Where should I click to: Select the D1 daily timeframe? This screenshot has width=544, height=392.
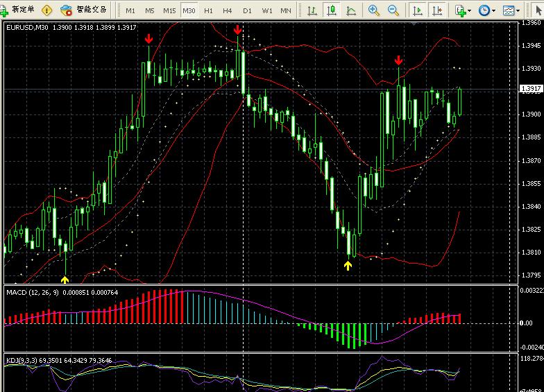(247, 11)
